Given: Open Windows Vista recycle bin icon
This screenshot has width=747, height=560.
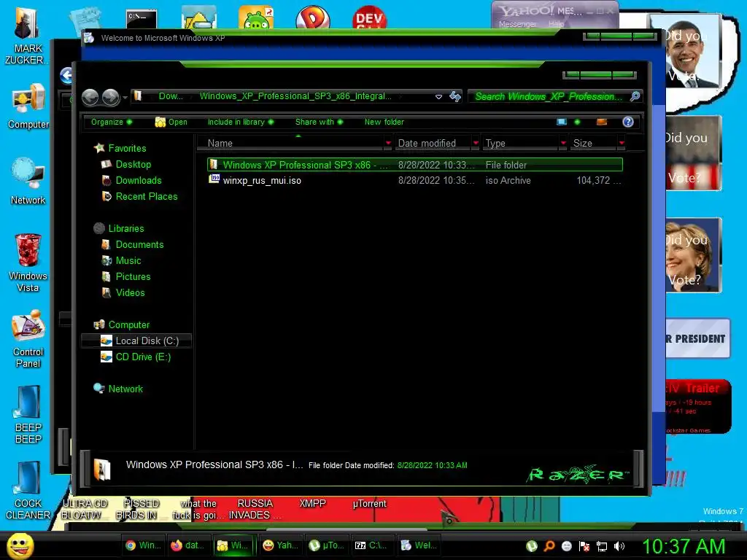Looking at the screenshot, I should (28, 262).
